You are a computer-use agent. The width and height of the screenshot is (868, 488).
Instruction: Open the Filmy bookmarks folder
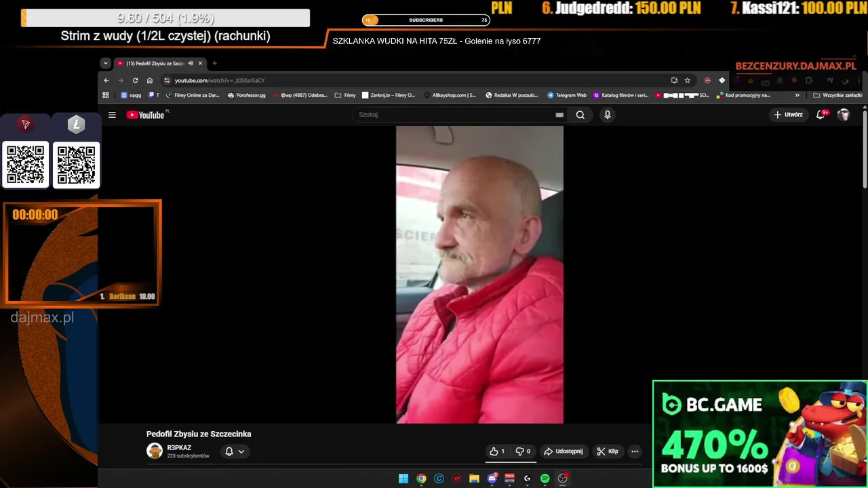pos(345,96)
